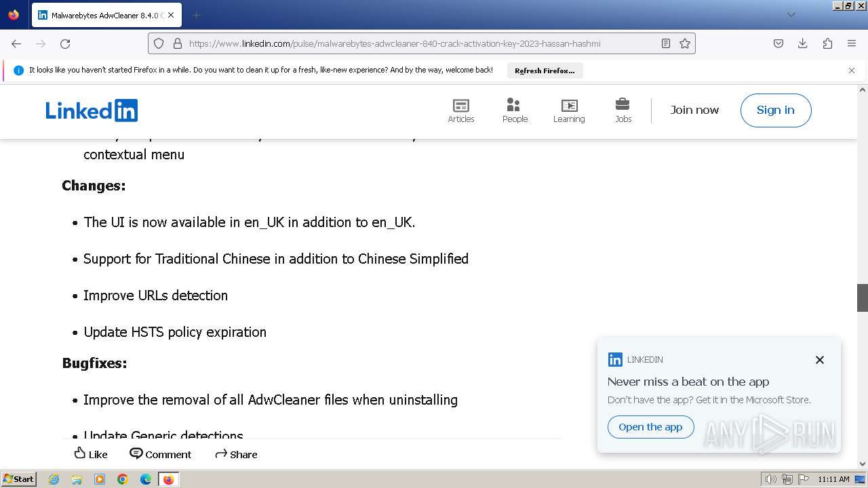Click 'The UI is now available' bullet

(249, 222)
